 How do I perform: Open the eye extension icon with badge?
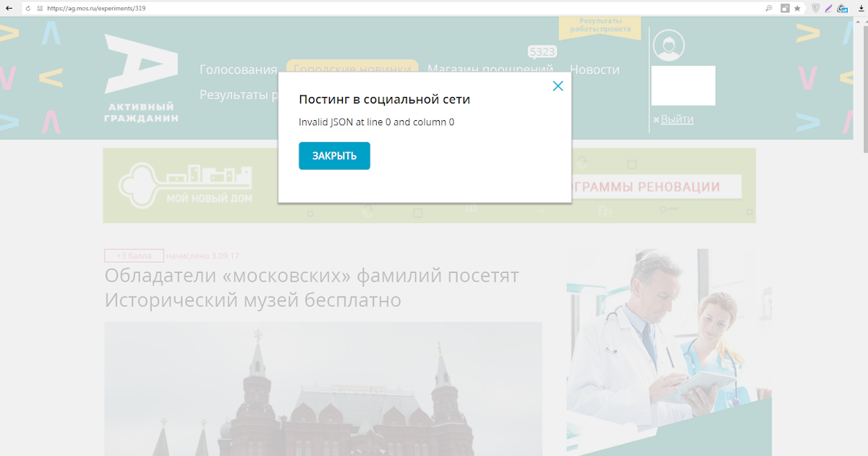[842, 9]
